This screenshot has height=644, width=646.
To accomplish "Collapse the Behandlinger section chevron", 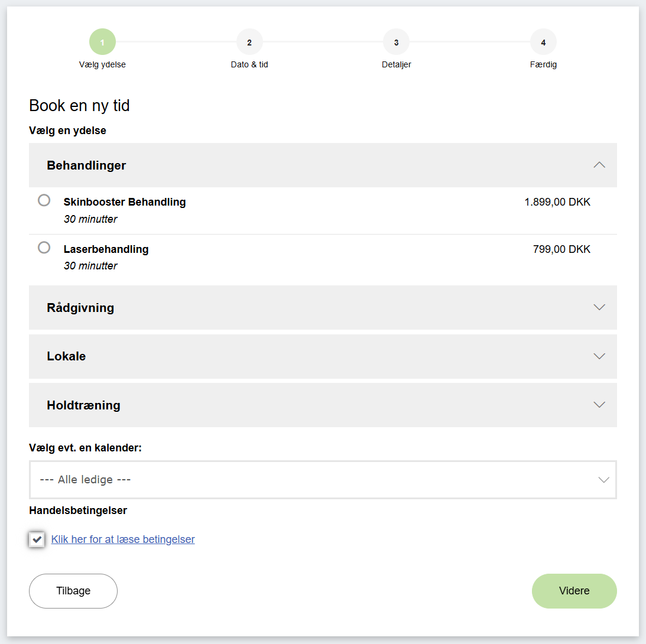I will tap(599, 165).
